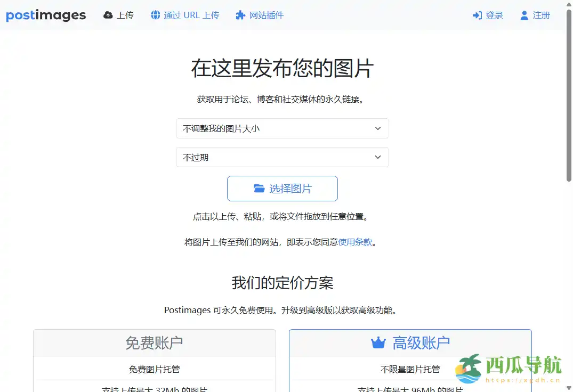The image size is (573, 392).
Task: Click the login arrow icon beside 登录
Action: coord(478,15)
